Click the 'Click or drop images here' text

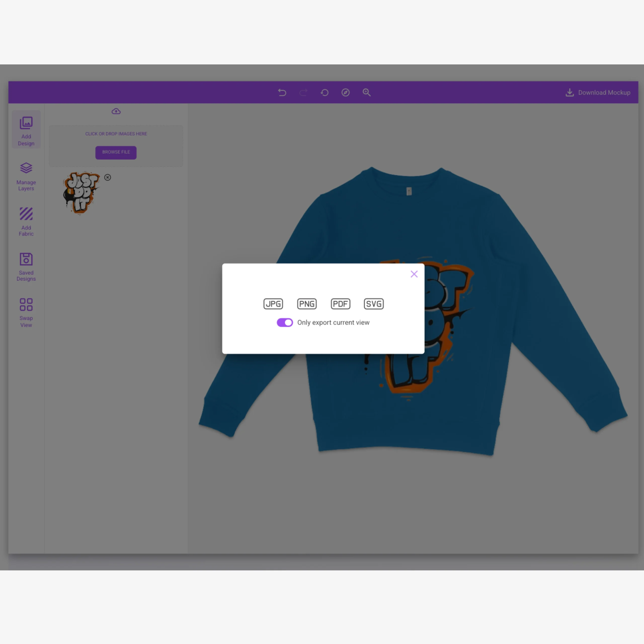click(x=116, y=134)
